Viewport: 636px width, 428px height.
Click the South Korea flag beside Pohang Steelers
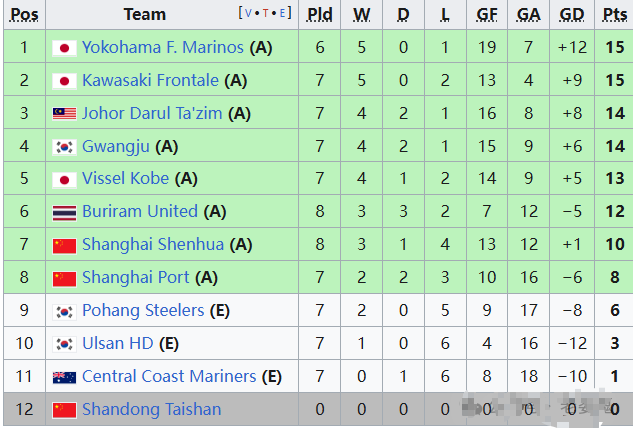coord(64,311)
